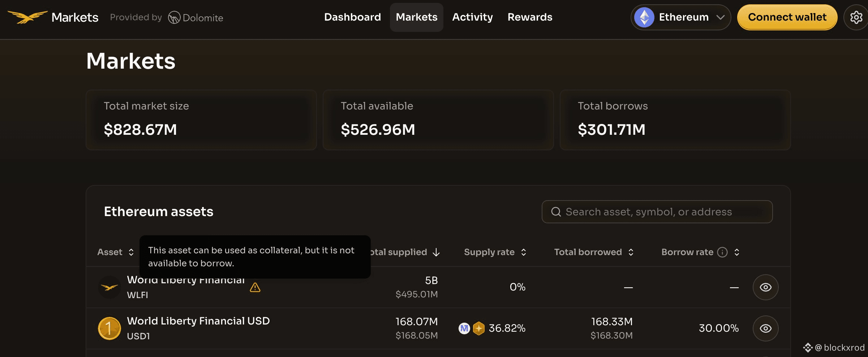Screen dimensions: 868x357
Task: Click the Borrow rate info icon
Action: tap(722, 252)
